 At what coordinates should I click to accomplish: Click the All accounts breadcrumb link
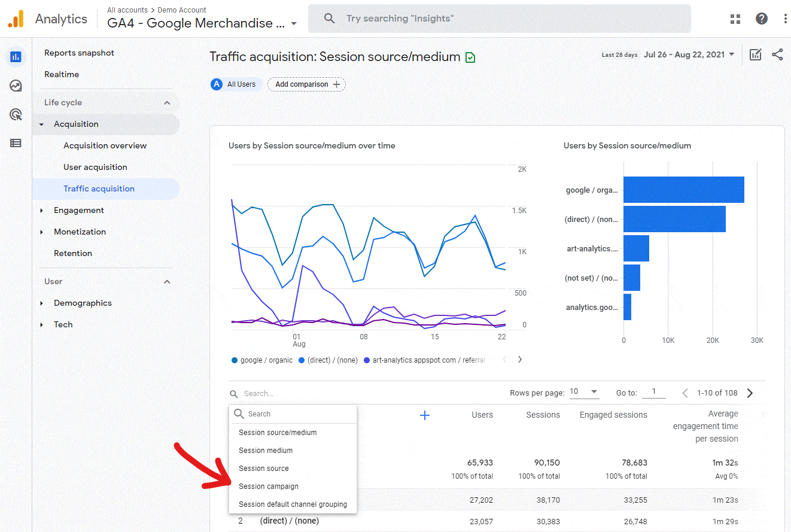[x=127, y=10]
